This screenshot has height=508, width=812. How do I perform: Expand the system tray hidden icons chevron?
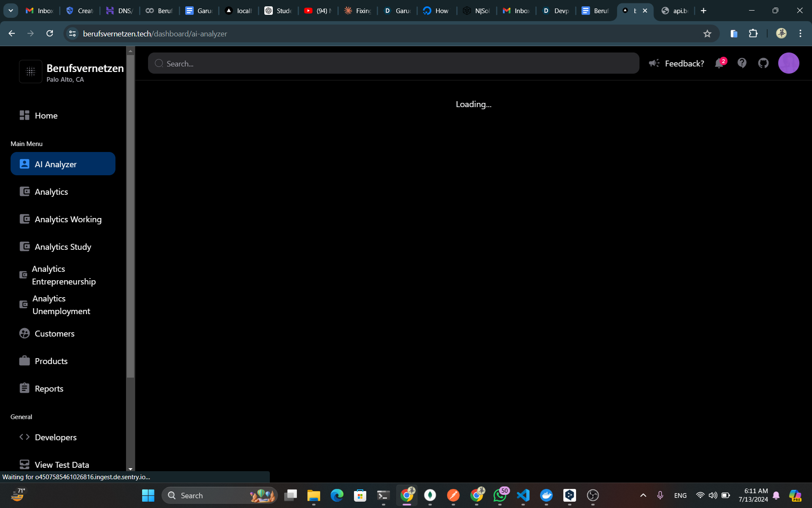pos(643,495)
